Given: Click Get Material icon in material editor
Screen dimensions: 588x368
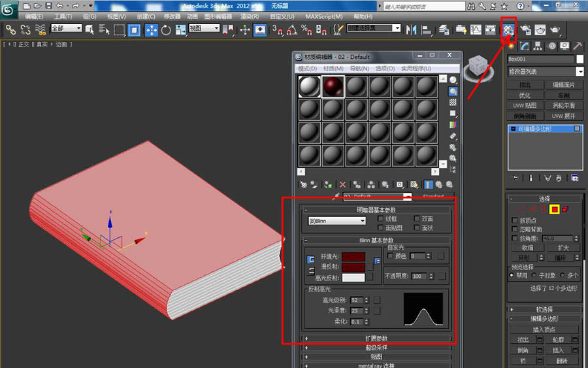Looking at the screenshot, I should tap(303, 184).
